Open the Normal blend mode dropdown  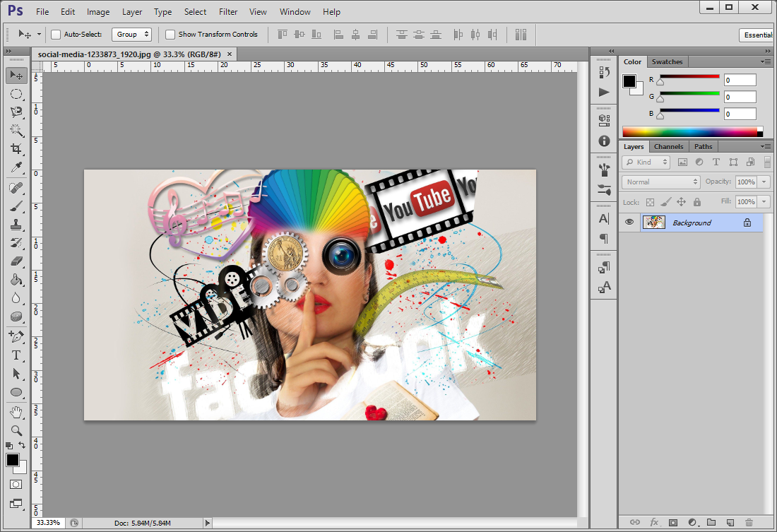(x=661, y=182)
